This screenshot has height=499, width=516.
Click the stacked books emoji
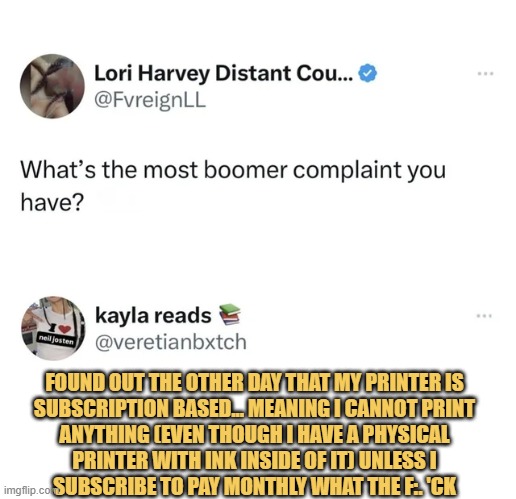(229, 315)
